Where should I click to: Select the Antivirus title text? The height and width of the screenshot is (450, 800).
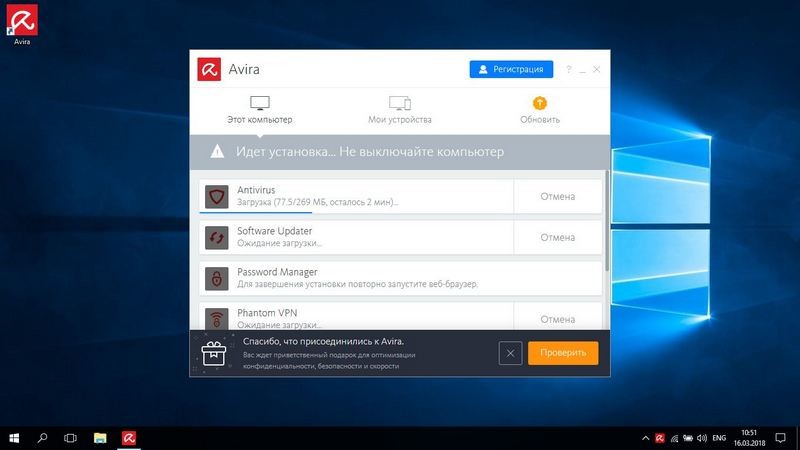click(x=256, y=190)
